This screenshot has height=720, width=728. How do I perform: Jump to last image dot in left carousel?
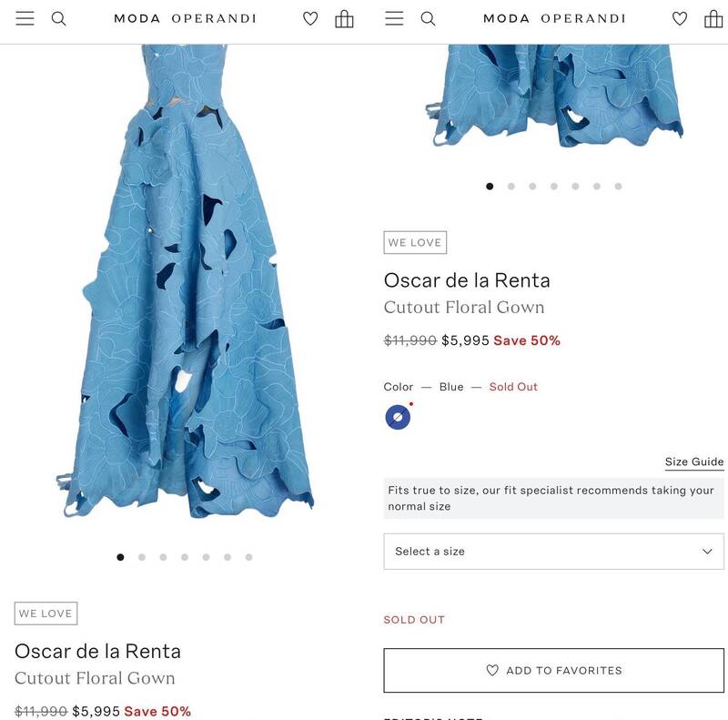(x=248, y=557)
